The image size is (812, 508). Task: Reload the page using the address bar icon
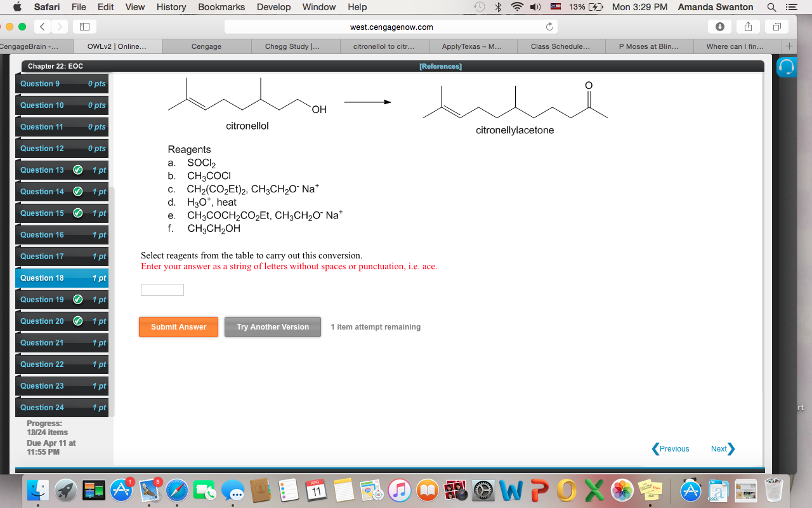point(548,26)
